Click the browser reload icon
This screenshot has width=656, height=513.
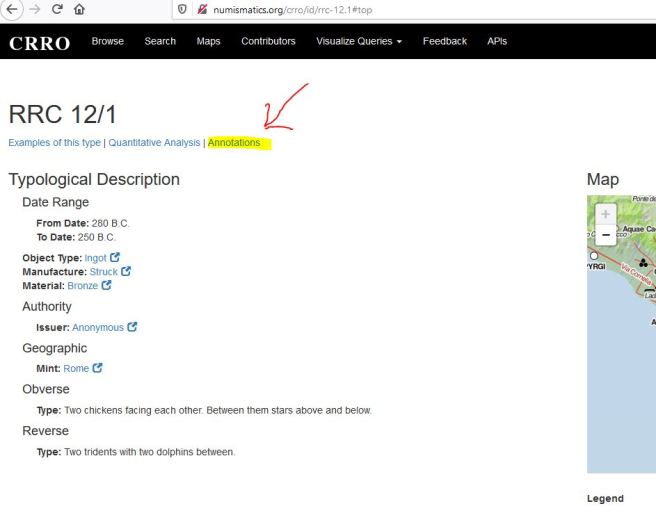coord(57,9)
